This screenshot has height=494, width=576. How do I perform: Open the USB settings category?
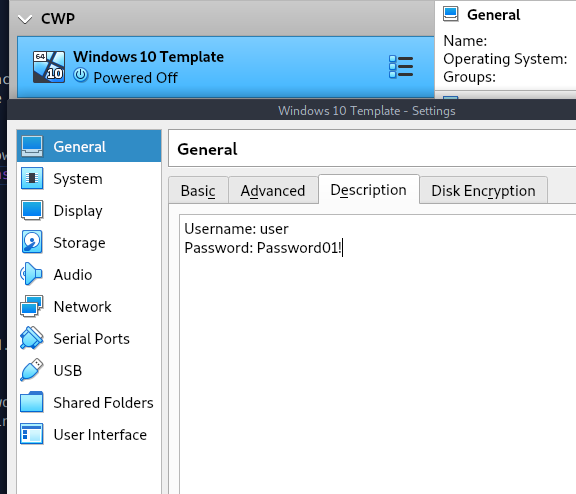[x=89, y=370]
